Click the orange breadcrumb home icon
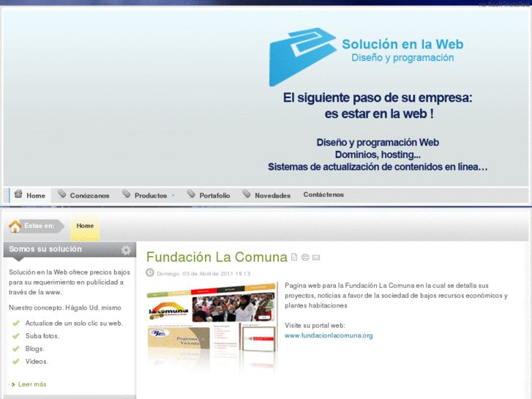Image resolution: width=532 pixels, height=399 pixels. click(x=15, y=226)
